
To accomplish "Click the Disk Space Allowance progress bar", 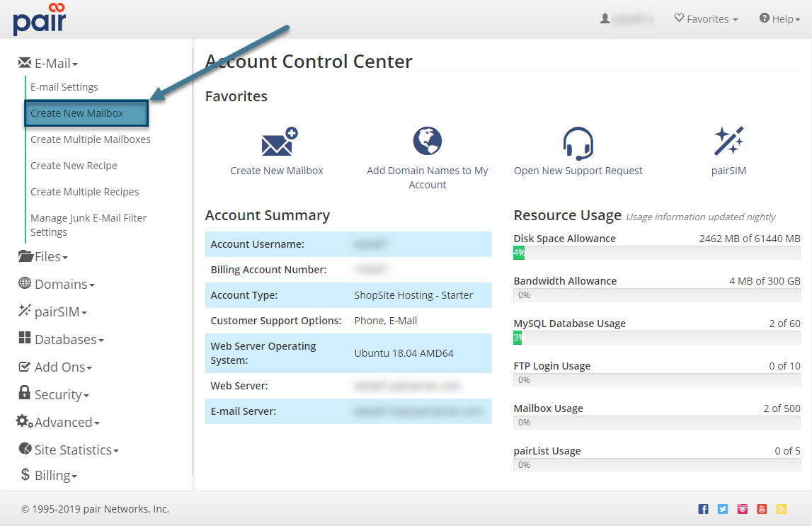I will 657,253.
